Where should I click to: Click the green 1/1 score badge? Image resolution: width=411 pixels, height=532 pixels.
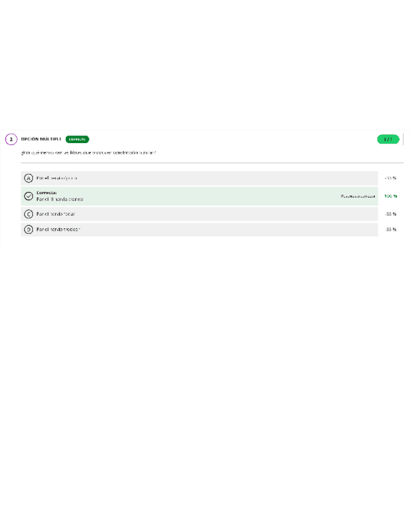388,139
